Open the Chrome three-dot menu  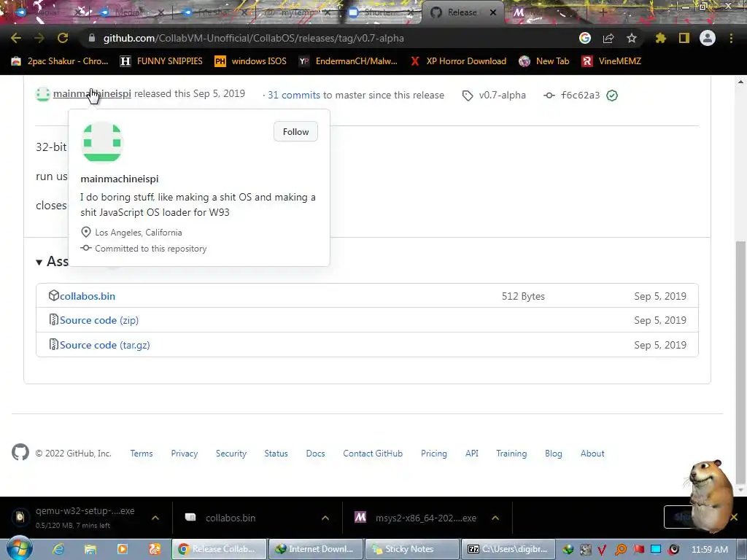[731, 38]
